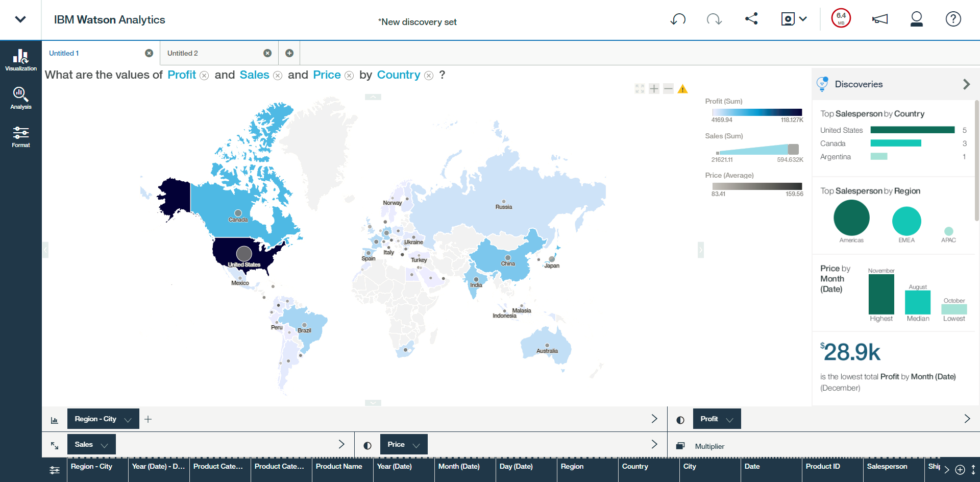The width and height of the screenshot is (980, 482).
Task: Switch to the Untitled 1 tab
Action: pyautogui.click(x=64, y=53)
